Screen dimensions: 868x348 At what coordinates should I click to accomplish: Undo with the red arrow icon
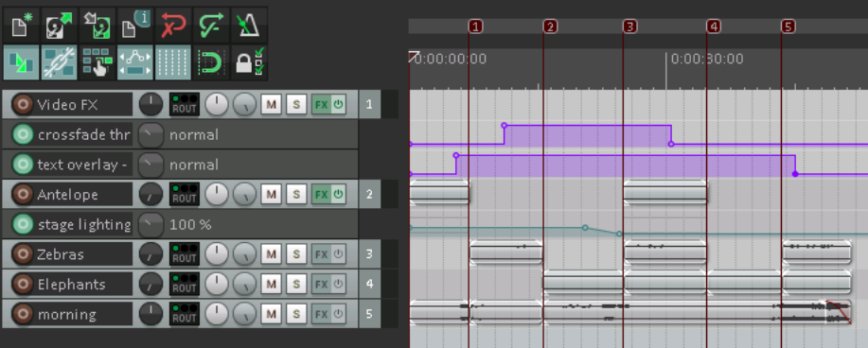(173, 26)
